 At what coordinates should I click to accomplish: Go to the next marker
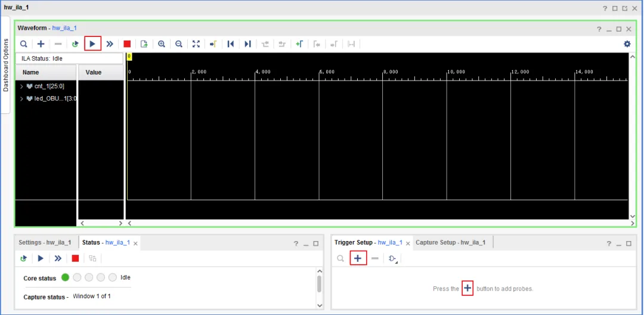click(333, 44)
